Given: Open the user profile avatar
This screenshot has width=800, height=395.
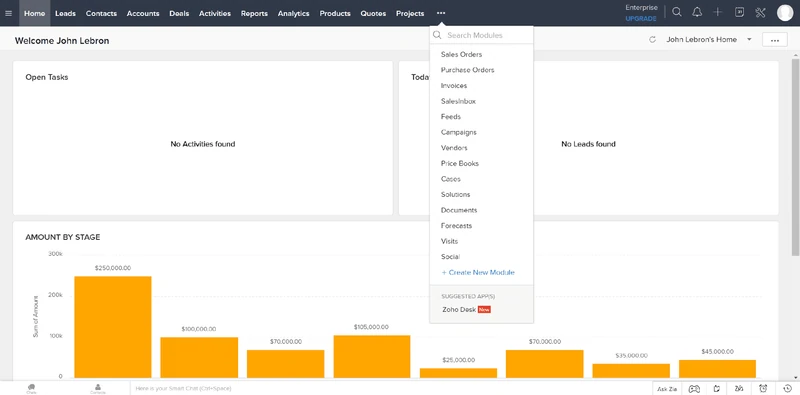Looking at the screenshot, I should (785, 13).
